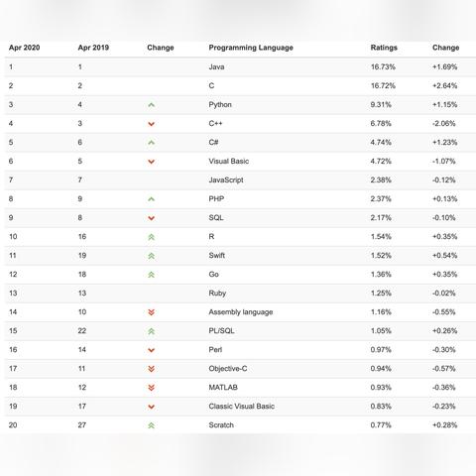Click the Apr 2020 column header
The width and height of the screenshot is (476, 476).
coord(24,48)
